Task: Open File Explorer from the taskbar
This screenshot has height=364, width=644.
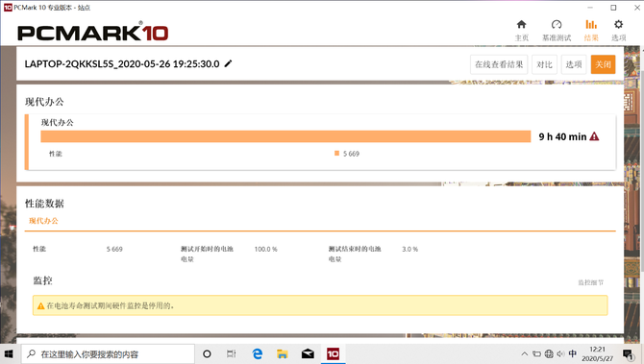Action: point(283,353)
